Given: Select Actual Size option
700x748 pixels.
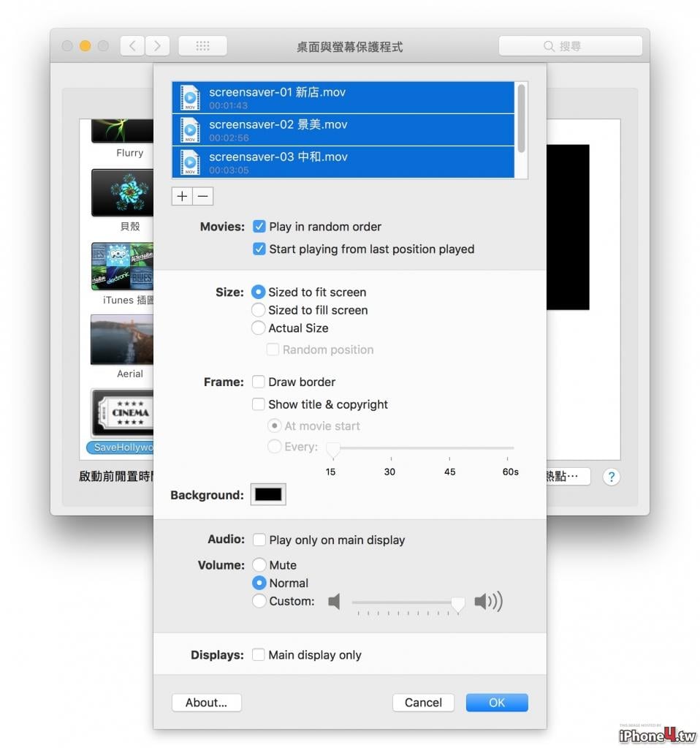Looking at the screenshot, I should coord(259,328).
